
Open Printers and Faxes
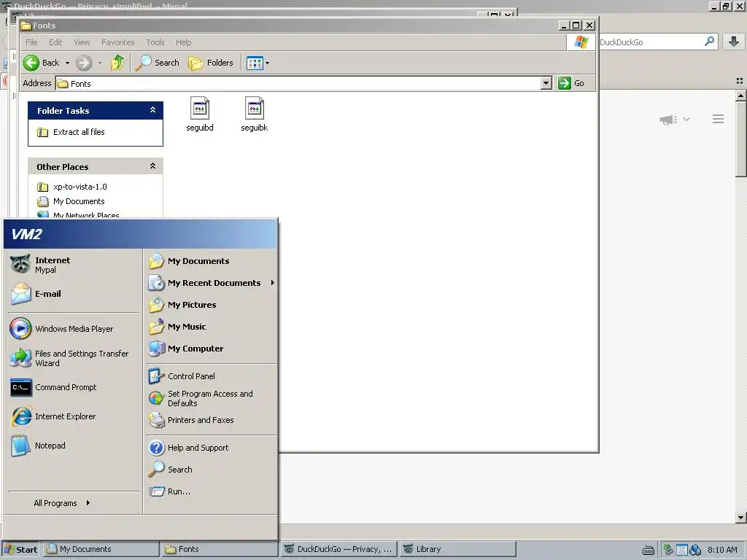[x=212, y=420]
